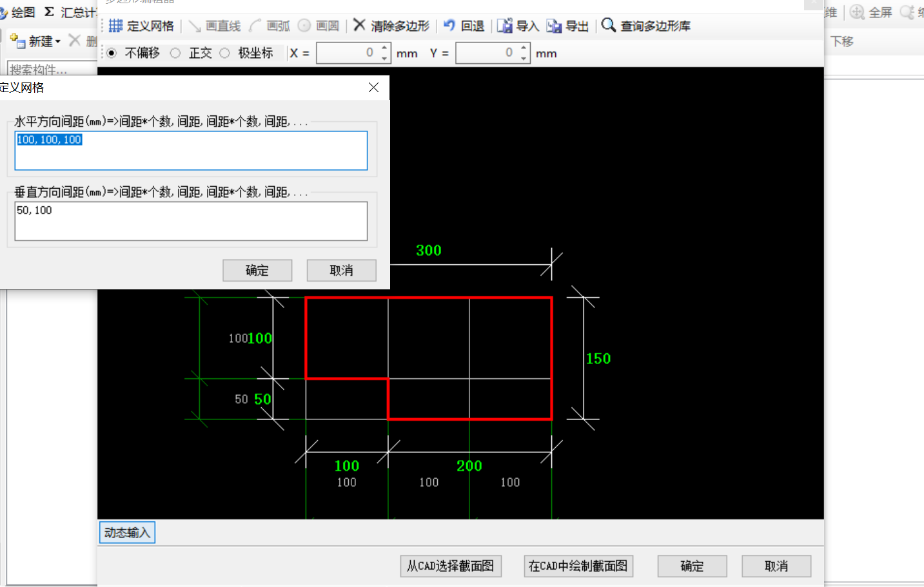Confirm the 定义网格 dialog with 确定

pos(257,271)
